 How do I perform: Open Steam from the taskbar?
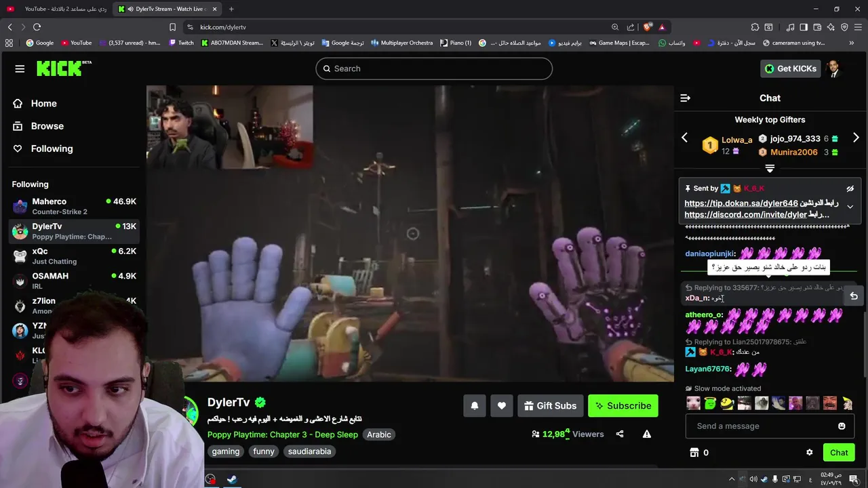click(x=231, y=479)
